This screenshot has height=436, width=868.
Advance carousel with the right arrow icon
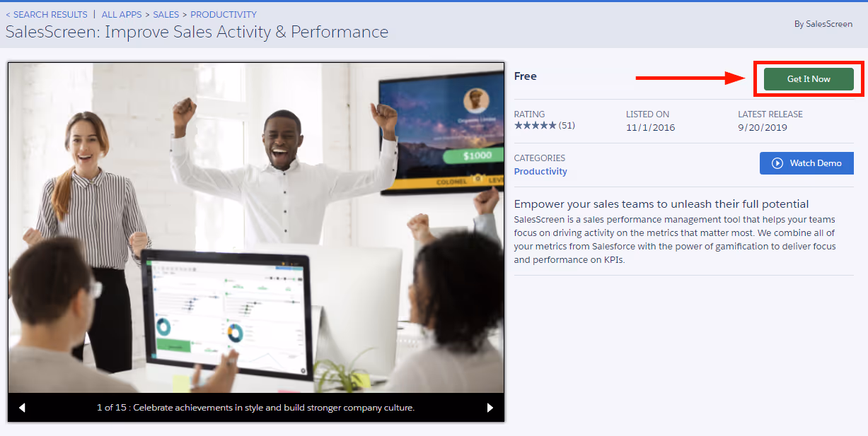pyautogui.click(x=490, y=407)
